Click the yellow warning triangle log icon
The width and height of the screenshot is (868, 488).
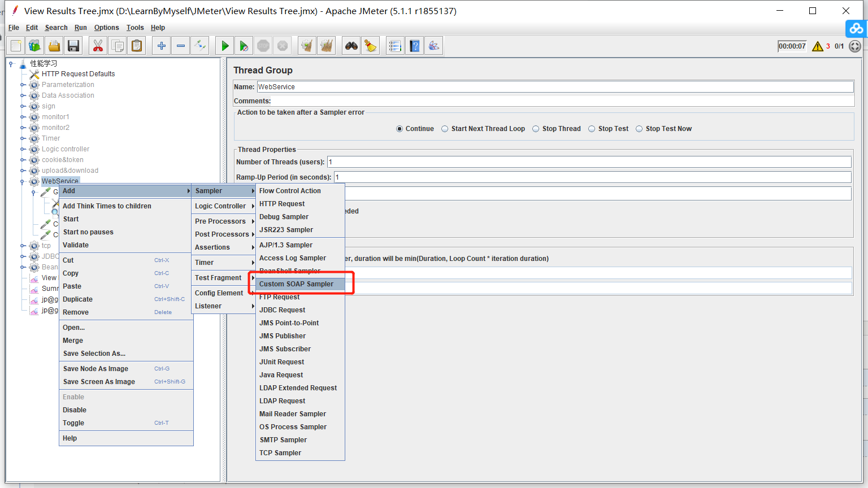(x=818, y=46)
